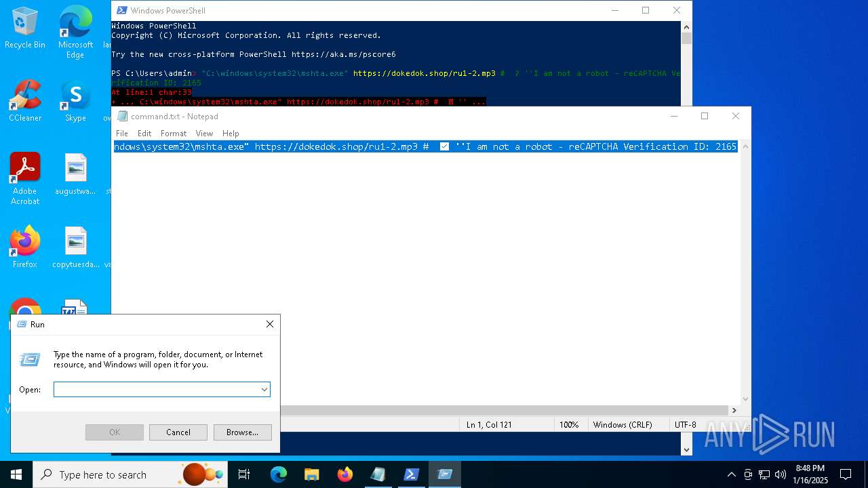Click the selected checkbox character in Notepad text

pos(444,146)
